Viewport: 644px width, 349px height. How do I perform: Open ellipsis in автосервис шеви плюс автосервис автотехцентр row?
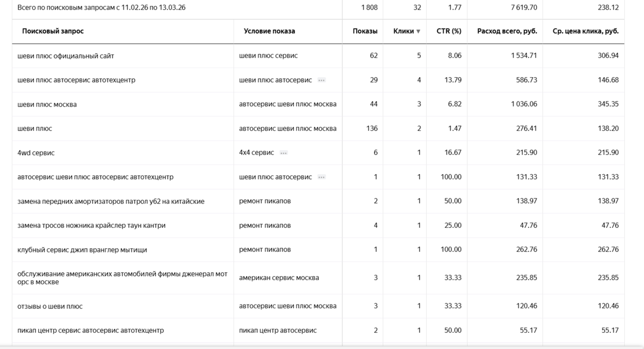[x=321, y=177]
